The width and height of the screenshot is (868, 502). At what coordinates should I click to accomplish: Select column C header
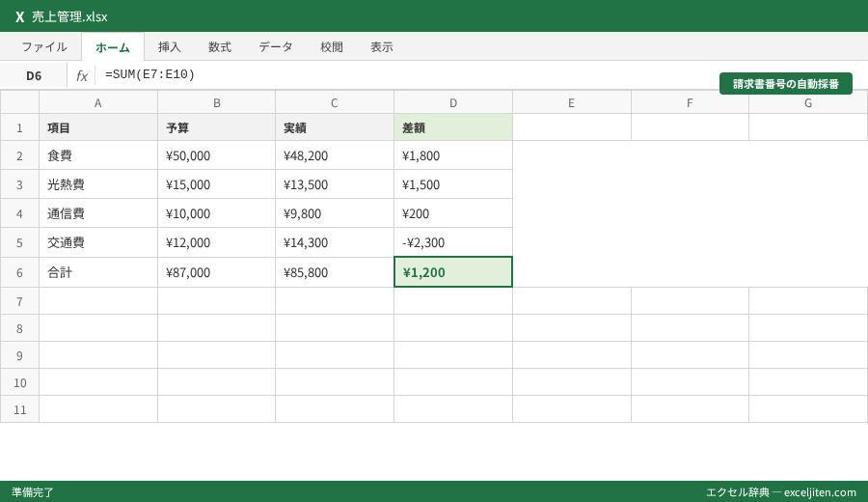[335, 103]
